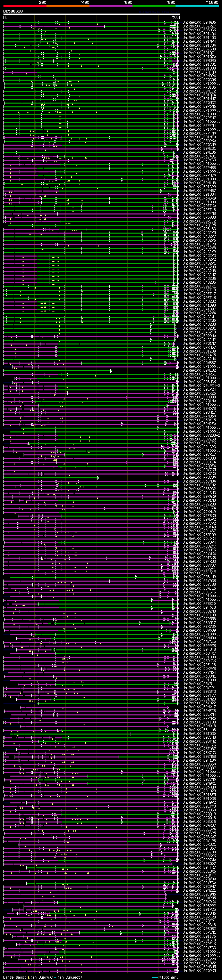Click the red ~20% identity legend segment
This screenshot has width=222, height=980.
click(x=25, y=7)
